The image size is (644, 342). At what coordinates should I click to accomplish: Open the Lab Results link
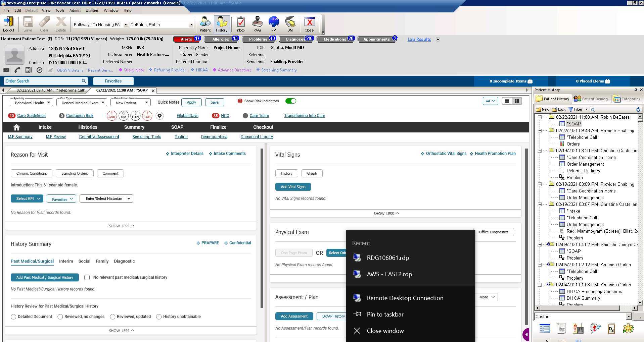coord(419,39)
